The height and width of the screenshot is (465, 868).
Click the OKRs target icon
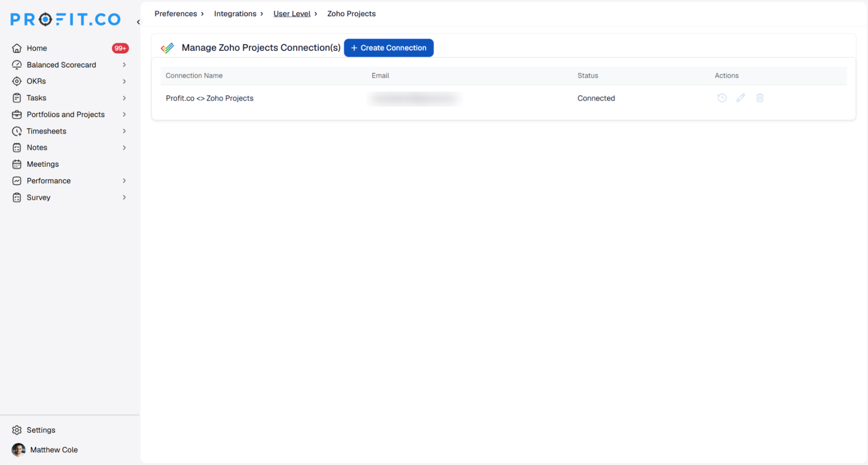(x=17, y=81)
